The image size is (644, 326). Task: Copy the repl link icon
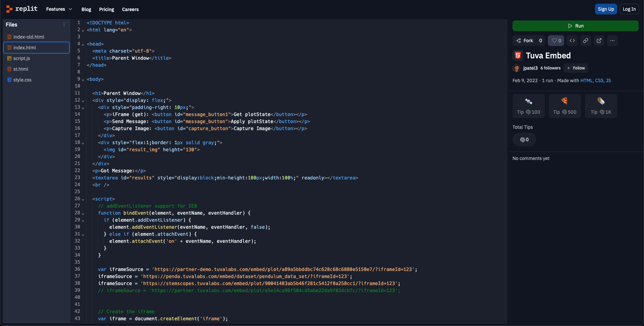click(586, 41)
